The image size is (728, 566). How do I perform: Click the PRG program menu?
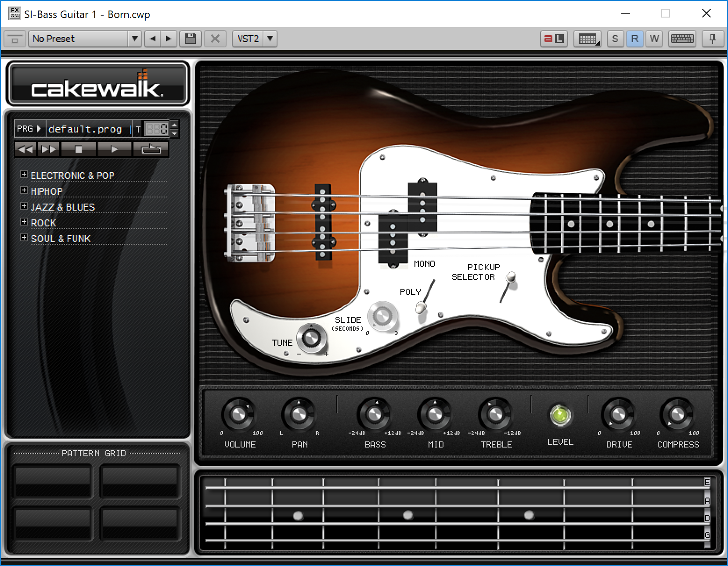[29, 129]
